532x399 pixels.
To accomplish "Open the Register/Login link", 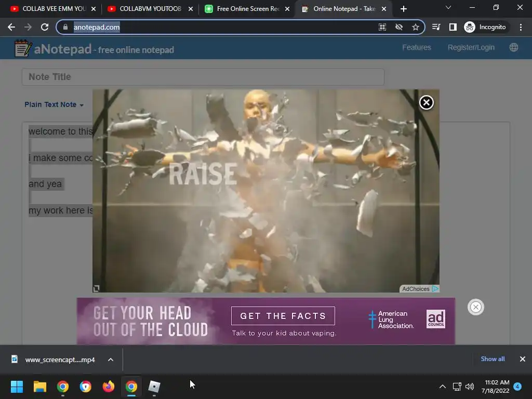I will click(471, 47).
